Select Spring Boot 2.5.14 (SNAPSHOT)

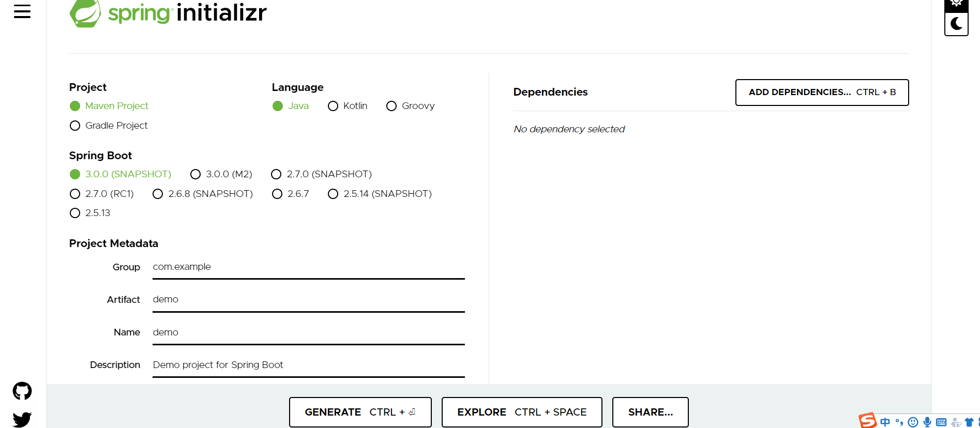pyautogui.click(x=380, y=194)
